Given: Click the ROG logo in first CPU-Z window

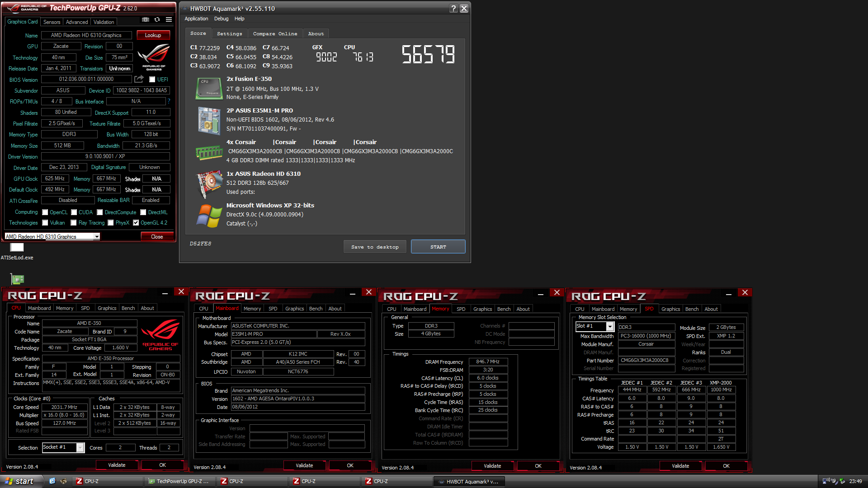Looking at the screenshot, I should (160, 334).
